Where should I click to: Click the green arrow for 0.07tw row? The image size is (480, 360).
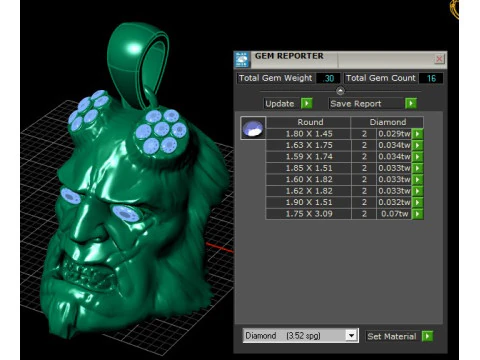coord(418,214)
